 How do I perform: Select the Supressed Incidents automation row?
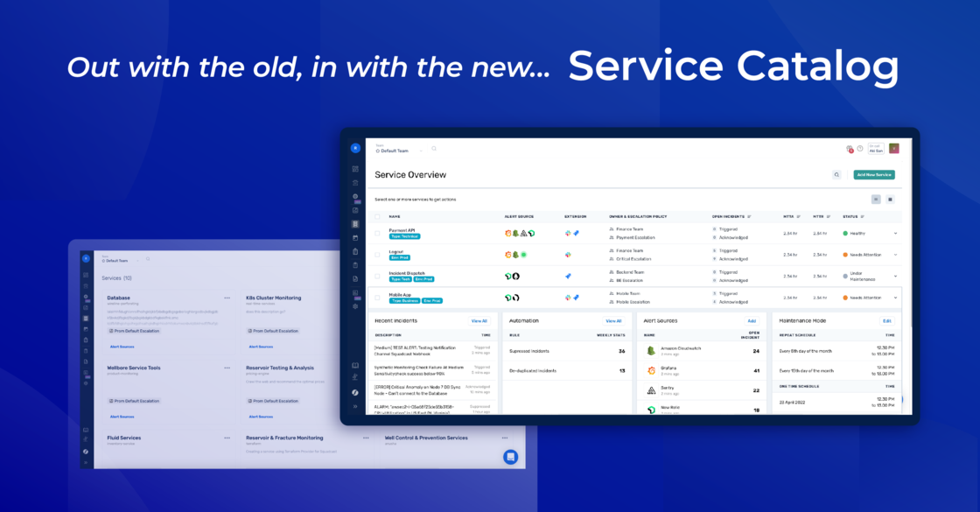568,351
